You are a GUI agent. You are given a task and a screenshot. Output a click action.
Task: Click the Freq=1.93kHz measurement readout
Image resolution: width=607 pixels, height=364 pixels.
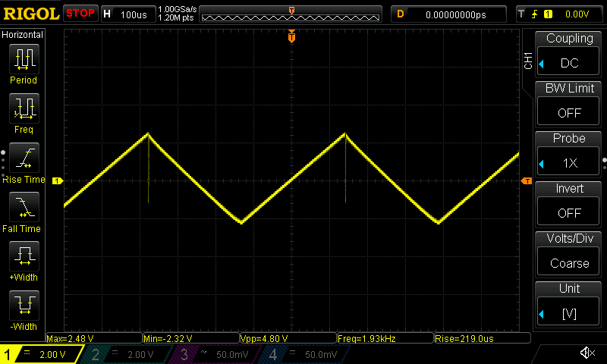(x=385, y=338)
